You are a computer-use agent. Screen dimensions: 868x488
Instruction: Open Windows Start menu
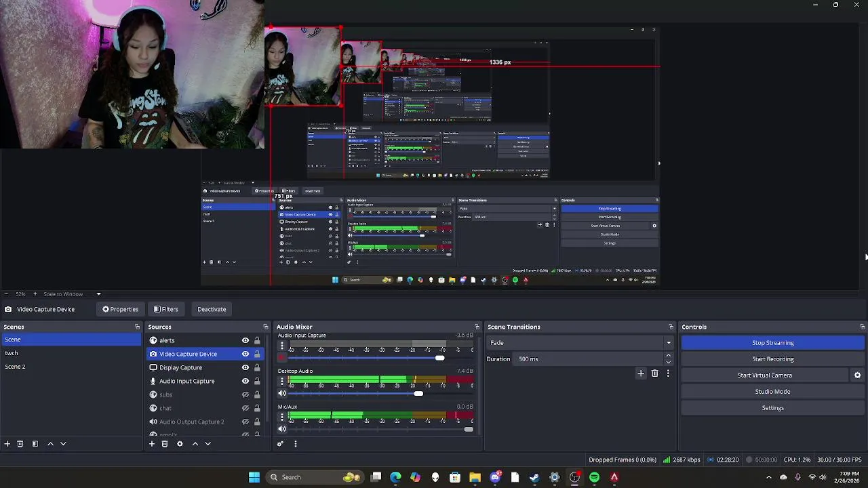click(x=254, y=477)
